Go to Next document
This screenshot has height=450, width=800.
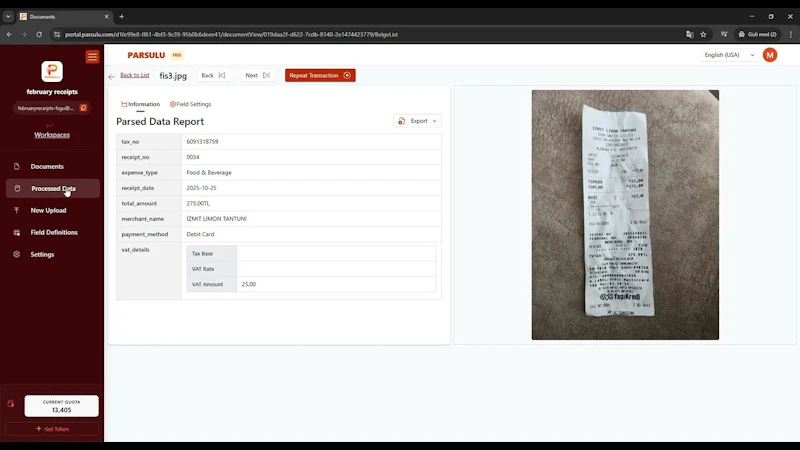click(x=258, y=75)
